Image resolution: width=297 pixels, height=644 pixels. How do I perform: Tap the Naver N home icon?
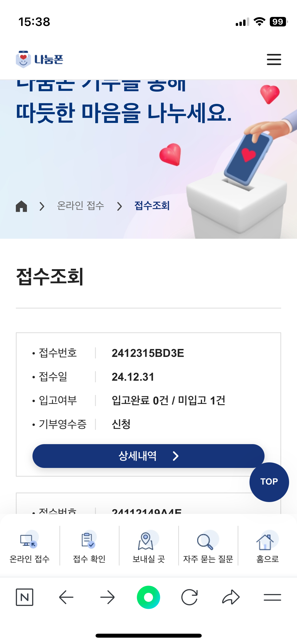25,597
